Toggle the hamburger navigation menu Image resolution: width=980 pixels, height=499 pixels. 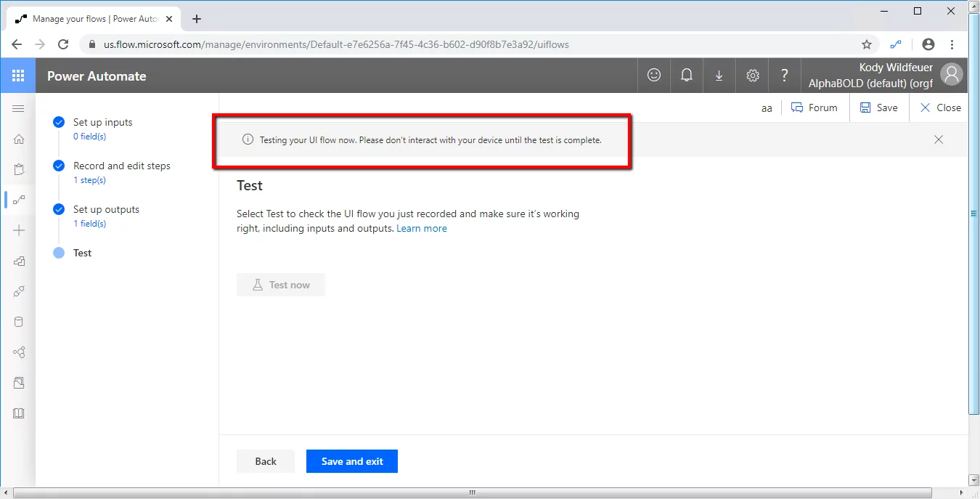(18, 109)
